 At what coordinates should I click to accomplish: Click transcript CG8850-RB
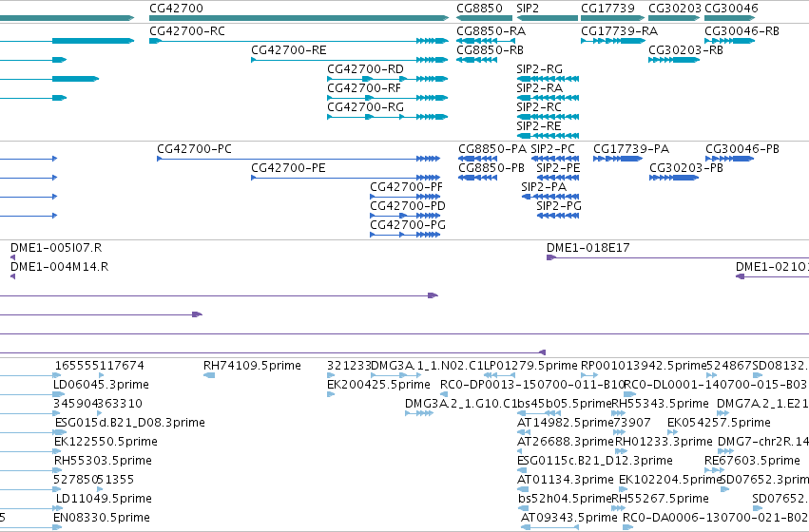click(476, 60)
